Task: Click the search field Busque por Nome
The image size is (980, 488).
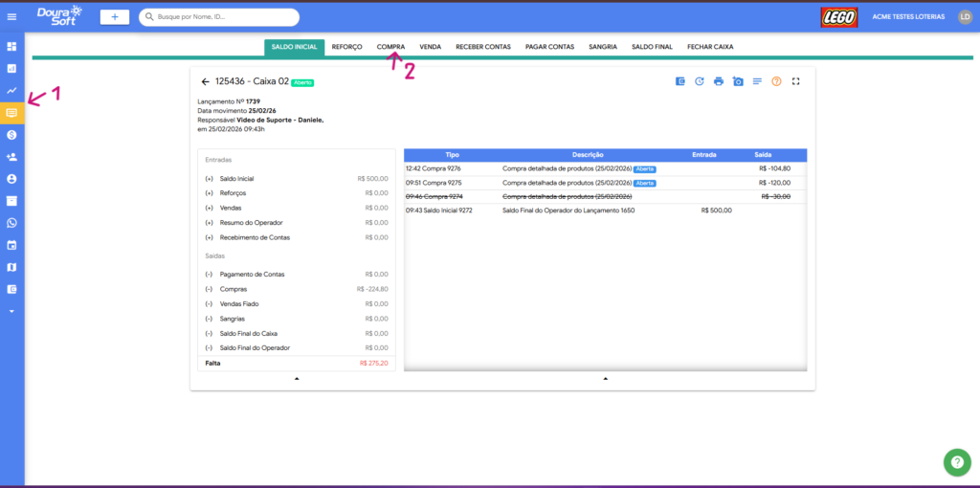Action: 225,16
